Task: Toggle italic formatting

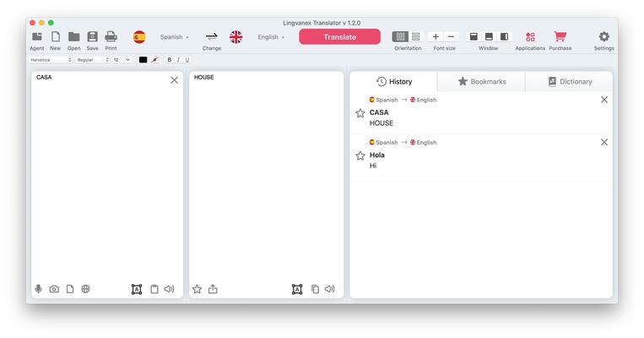Action: coord(178,60)
